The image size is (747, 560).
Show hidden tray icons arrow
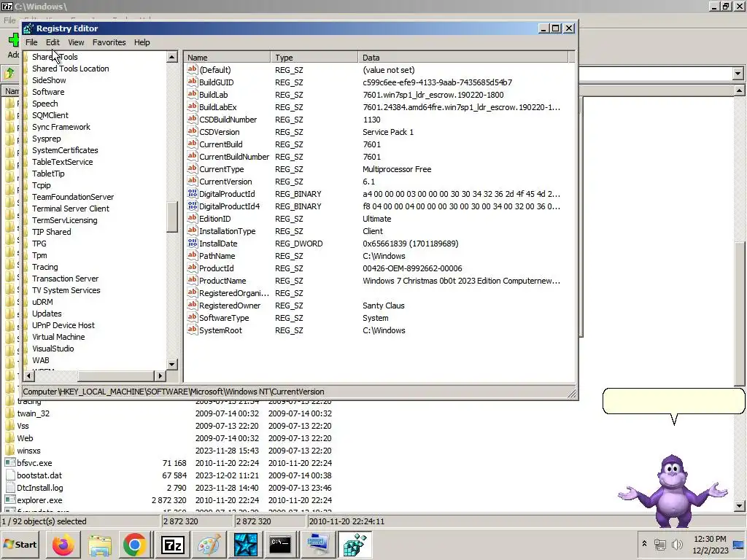pyautogui.click(x=645, y=544)
